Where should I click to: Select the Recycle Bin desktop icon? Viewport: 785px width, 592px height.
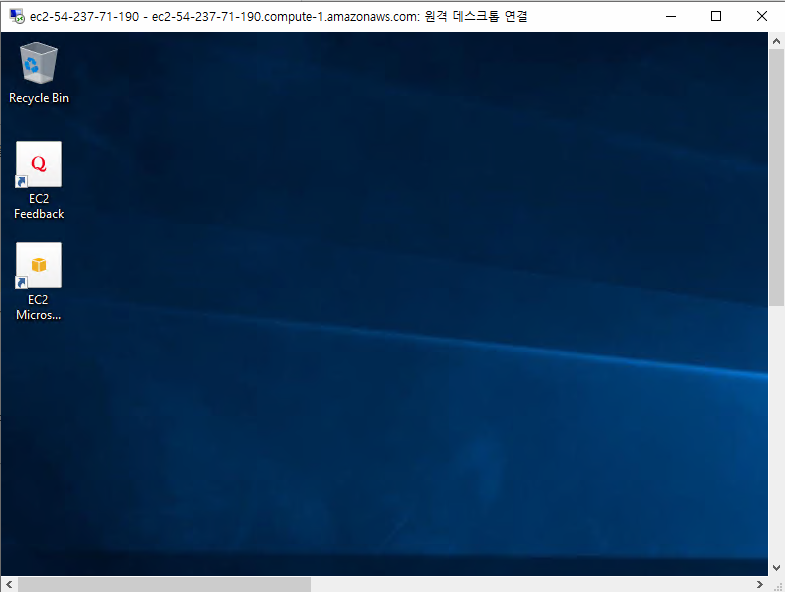tap(39, 63)
